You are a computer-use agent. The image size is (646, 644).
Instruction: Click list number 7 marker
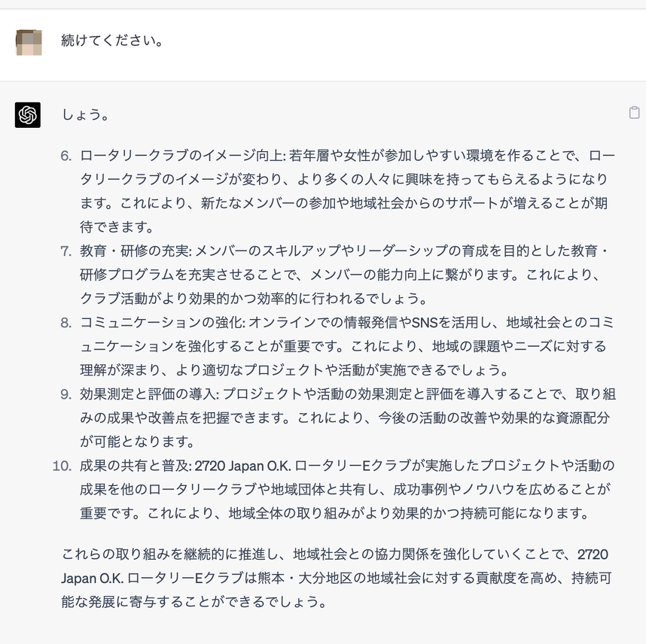(66, 251)
